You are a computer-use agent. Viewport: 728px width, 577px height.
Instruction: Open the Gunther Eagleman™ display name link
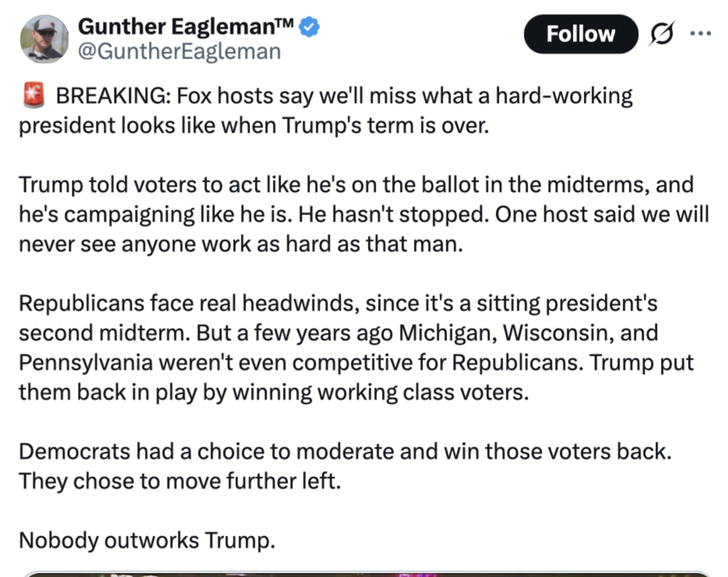[186, 27]
